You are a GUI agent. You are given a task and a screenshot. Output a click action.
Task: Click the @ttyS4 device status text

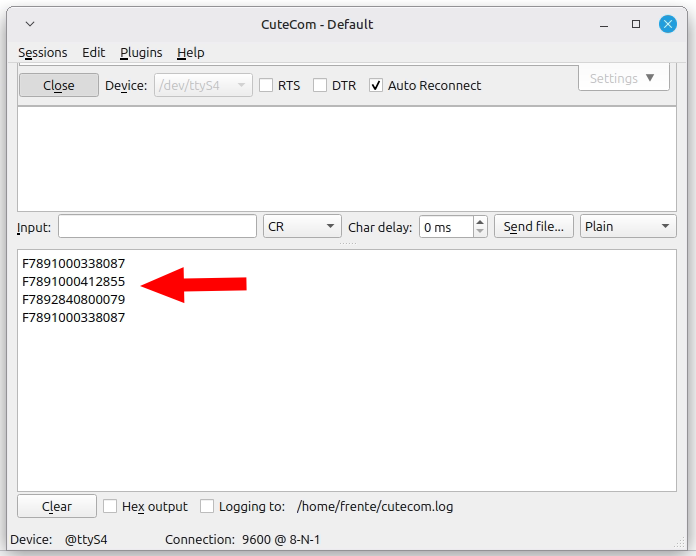[86, 540]
